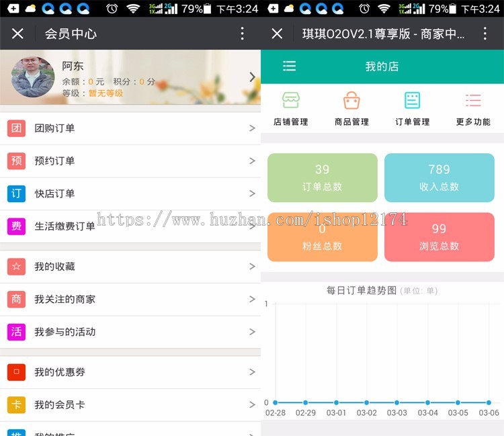Open 我的收藏 entry
This screenshot has height=436, width=504.
point(130,267)
